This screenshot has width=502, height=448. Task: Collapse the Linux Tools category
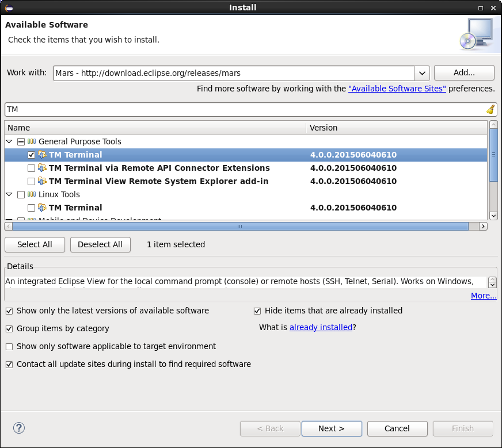coord(9,194)
